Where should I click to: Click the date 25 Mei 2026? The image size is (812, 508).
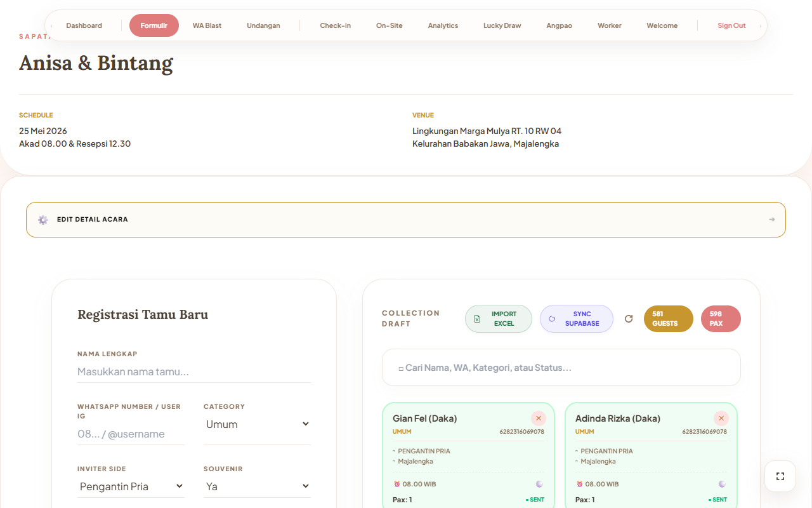(43, 131)
